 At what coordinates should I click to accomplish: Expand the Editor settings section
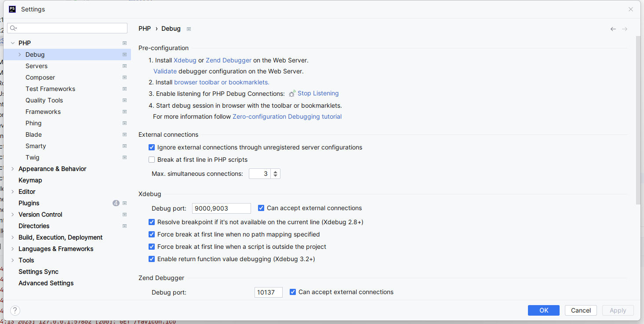[x=12, y=191]
